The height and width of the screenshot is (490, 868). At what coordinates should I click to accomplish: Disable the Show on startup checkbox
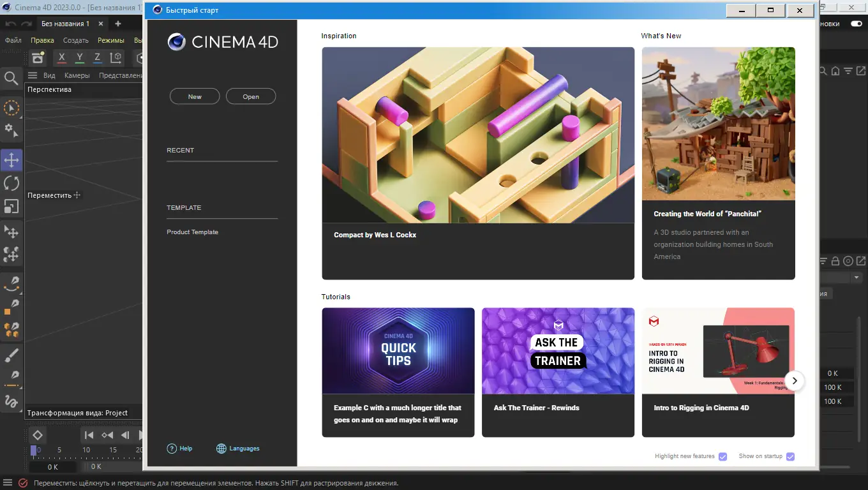click(x=790, y=456)
